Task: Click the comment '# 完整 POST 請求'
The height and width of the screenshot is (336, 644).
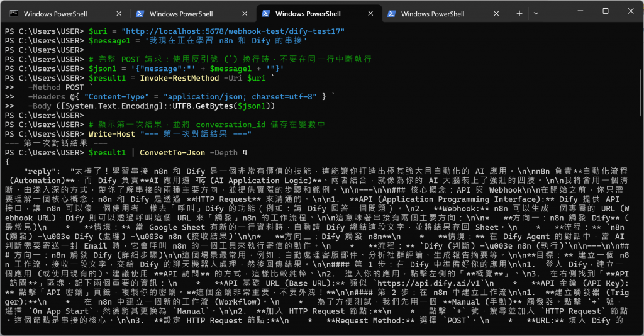Action: click(127, 59)
